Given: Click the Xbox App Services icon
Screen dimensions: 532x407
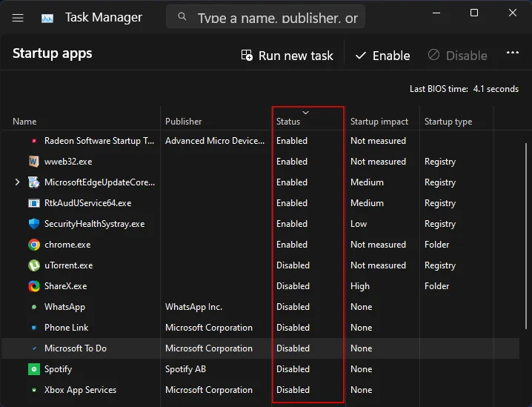Looking at the screenshot, I should (x=34, y=390).
